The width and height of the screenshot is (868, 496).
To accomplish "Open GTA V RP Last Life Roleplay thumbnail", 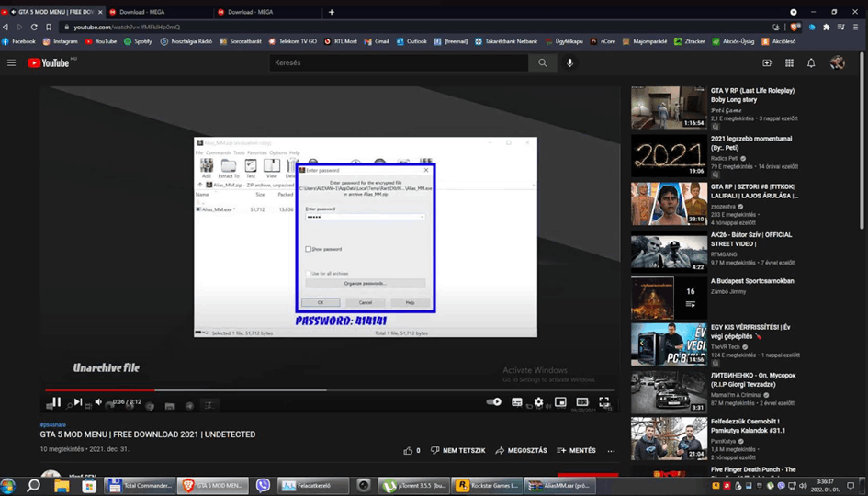I will coord(669,107).
